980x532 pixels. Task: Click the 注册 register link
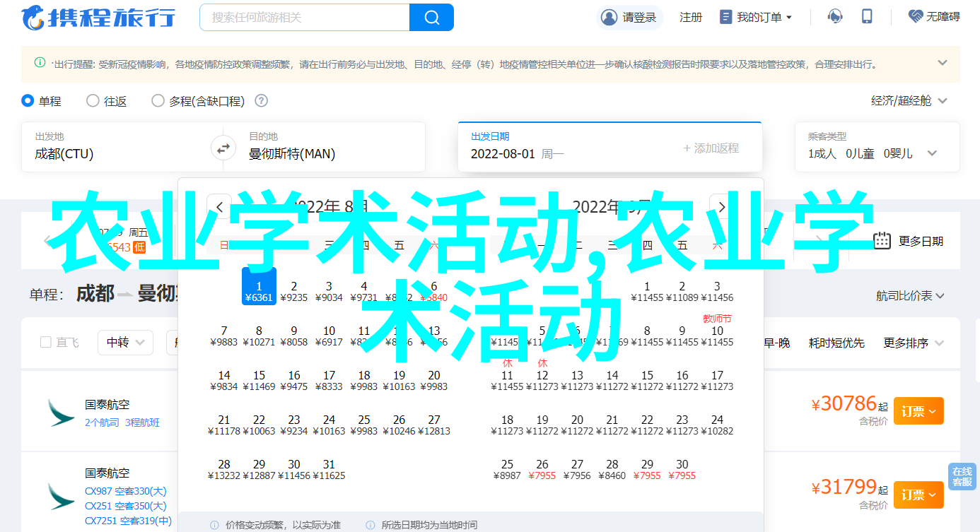coord(691,18)
